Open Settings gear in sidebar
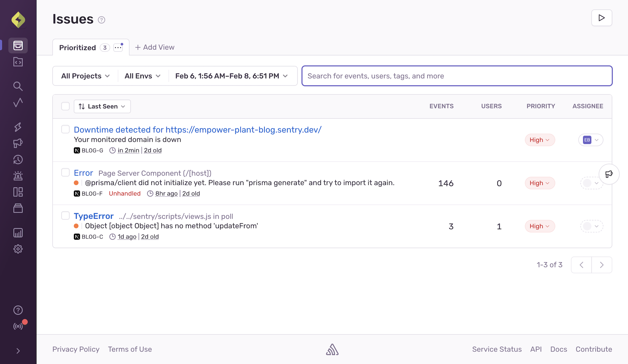Image resolution: width=628 pixels, height=364 pixels. 18,249
